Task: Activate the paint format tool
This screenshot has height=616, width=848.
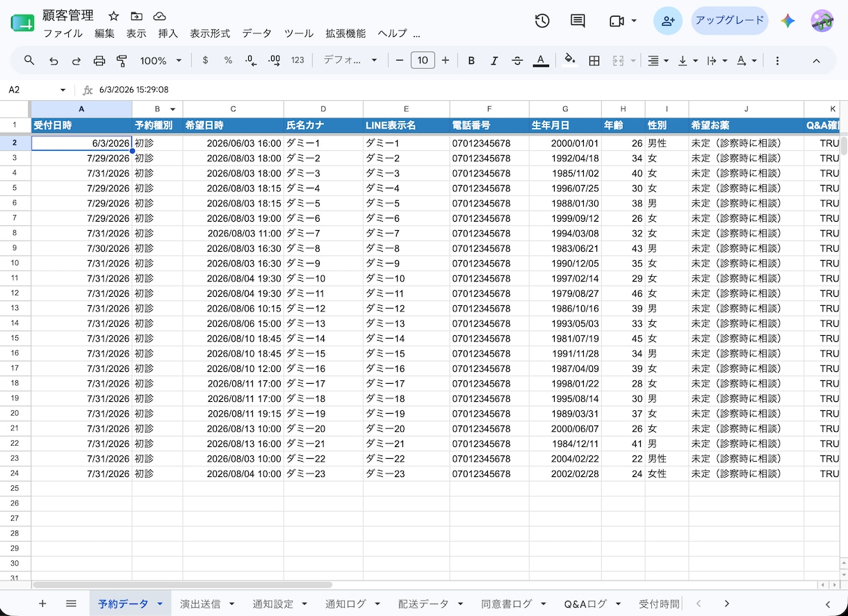Action: 122,60
